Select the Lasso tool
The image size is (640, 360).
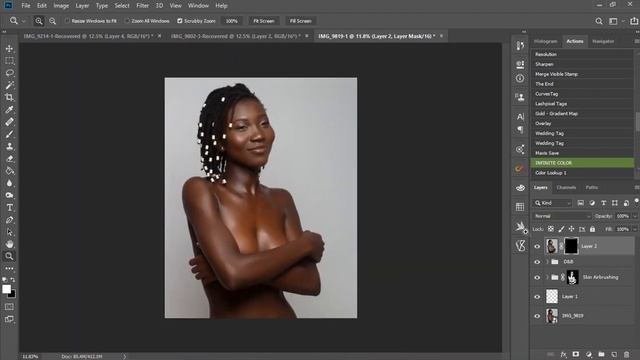point(9,73)
